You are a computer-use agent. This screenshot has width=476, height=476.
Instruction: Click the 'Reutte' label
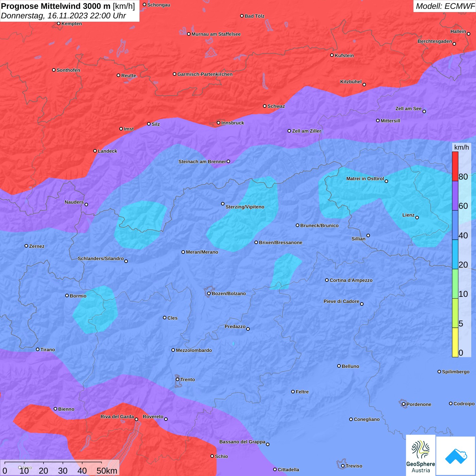point(129,75)
